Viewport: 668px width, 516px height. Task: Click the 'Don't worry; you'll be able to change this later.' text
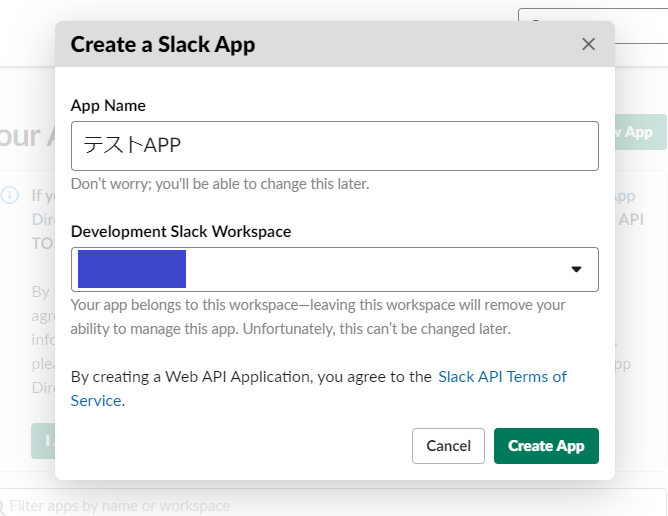point(220,184)
